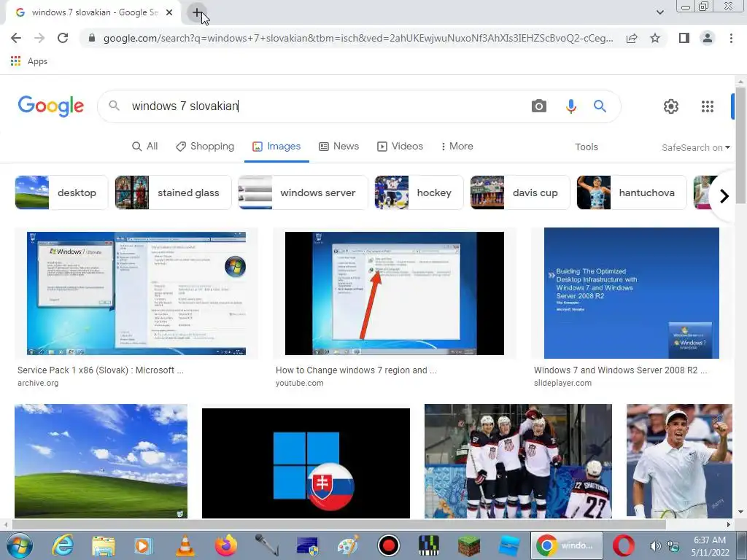Start voice search with microphone
Image resolution: width=747 pixels, height=560 pixels.
click(x=570, y=106)
